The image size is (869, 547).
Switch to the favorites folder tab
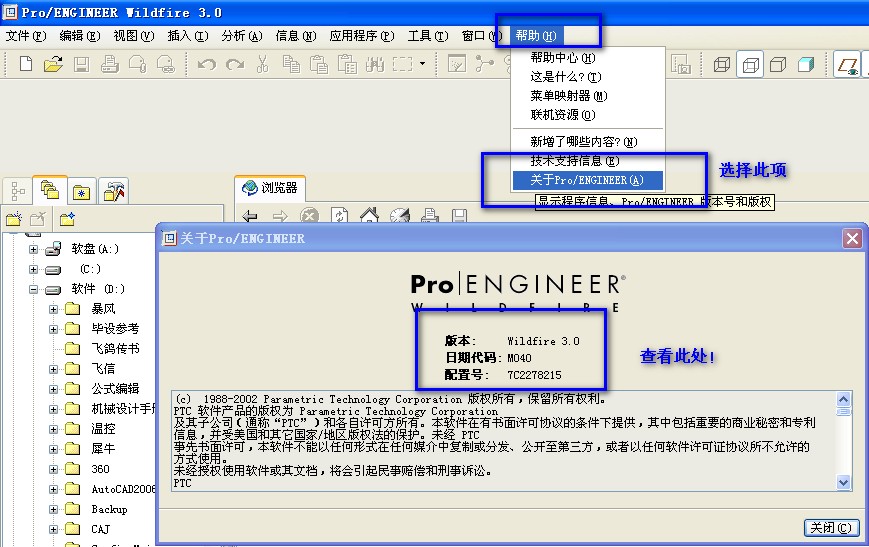coord(82,192)
